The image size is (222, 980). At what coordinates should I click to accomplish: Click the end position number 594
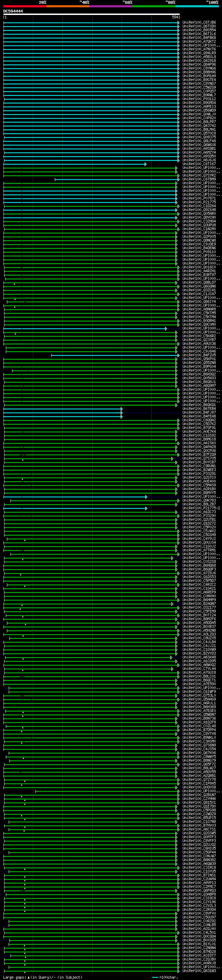tap(175, 17)
